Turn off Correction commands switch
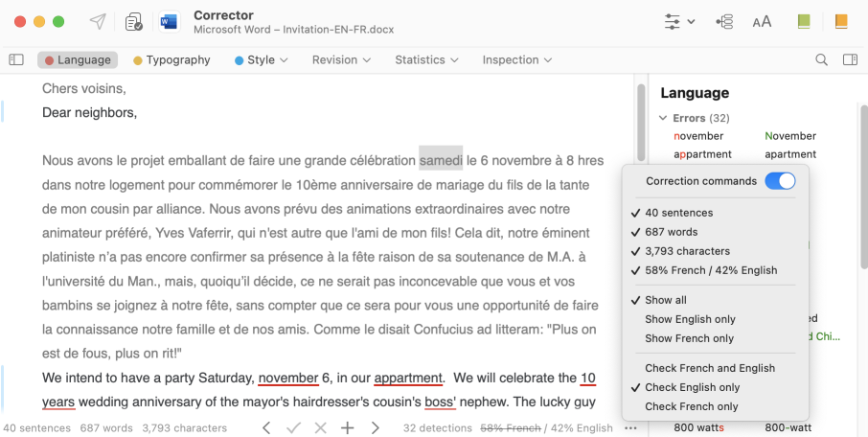Image resolution: width=868 pixels, height=437 pixels. click(780, 181)
